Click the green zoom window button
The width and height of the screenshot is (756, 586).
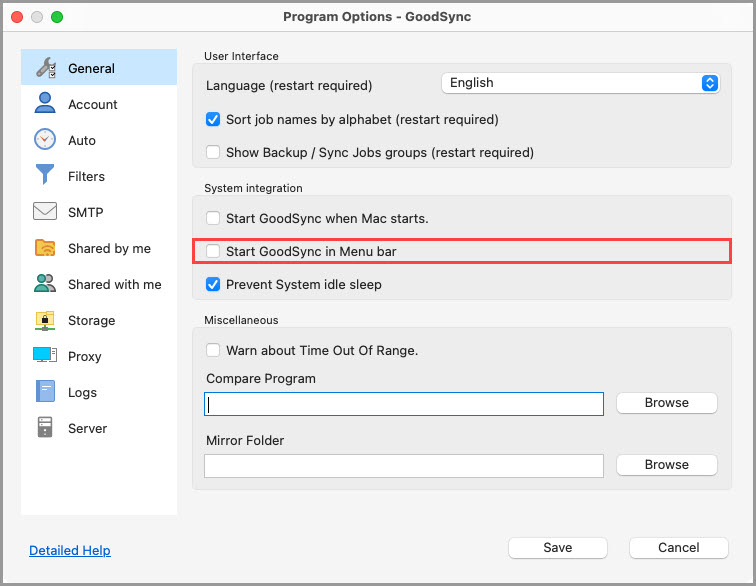tap(57, 17)
